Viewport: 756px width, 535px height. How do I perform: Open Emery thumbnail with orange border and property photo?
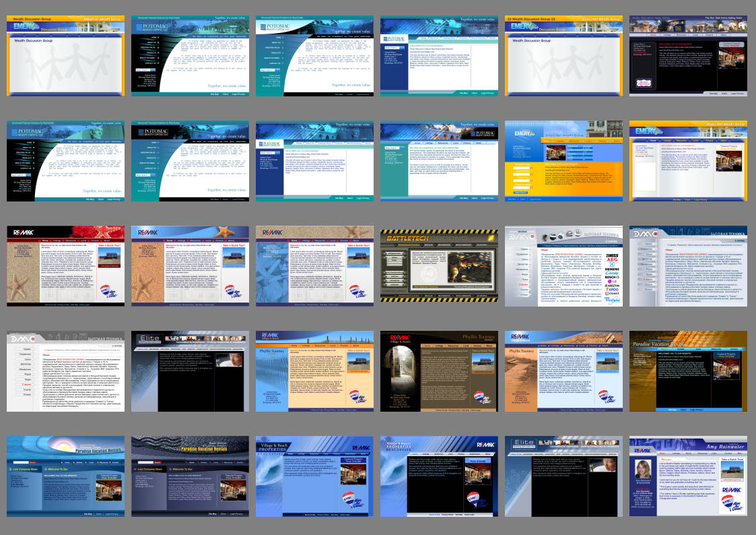coord(688,160)
